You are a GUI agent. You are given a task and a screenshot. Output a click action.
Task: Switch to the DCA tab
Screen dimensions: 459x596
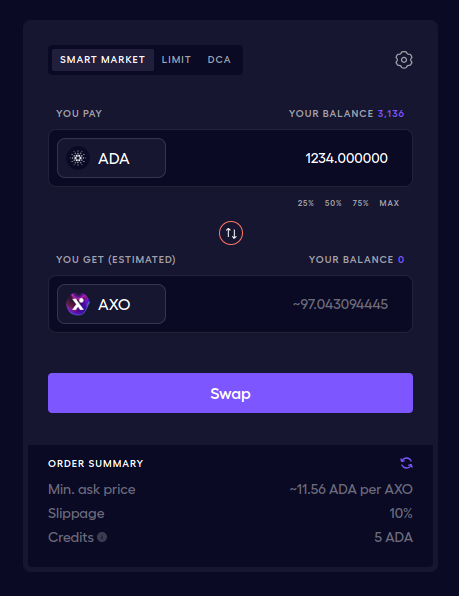point(219,60)
